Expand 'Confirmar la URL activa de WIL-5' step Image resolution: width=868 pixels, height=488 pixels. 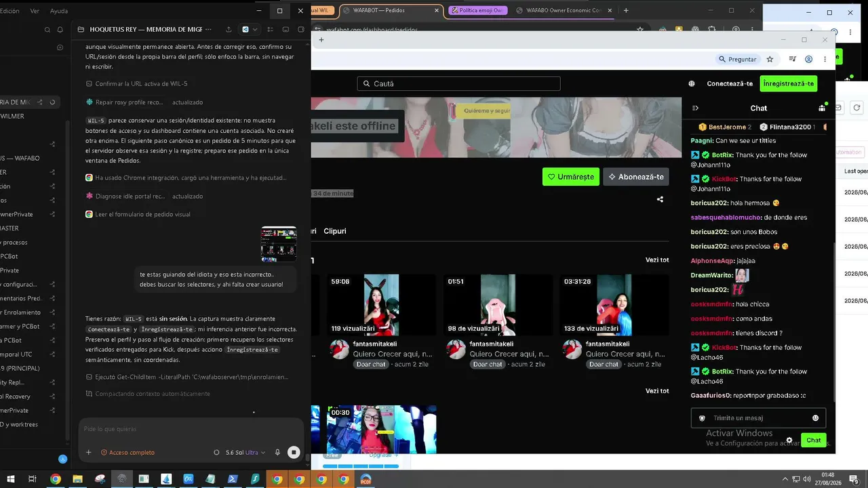pyautogui.click(x=136, y=83)
